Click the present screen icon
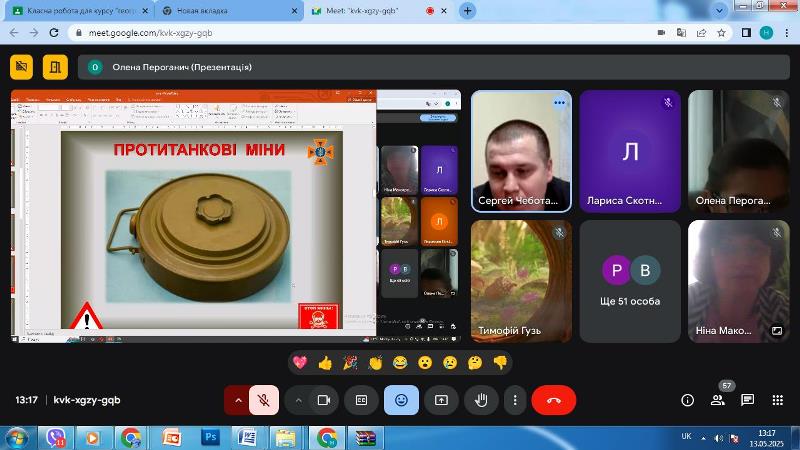The image size is (800, 450). point(441,400)
